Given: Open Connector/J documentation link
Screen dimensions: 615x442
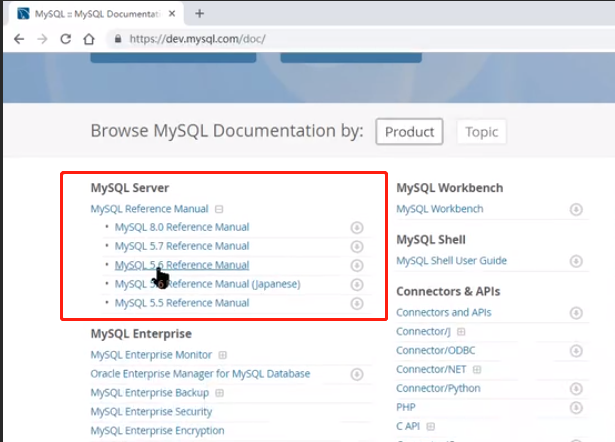Looking at the screenshot, I should [423, 331].
